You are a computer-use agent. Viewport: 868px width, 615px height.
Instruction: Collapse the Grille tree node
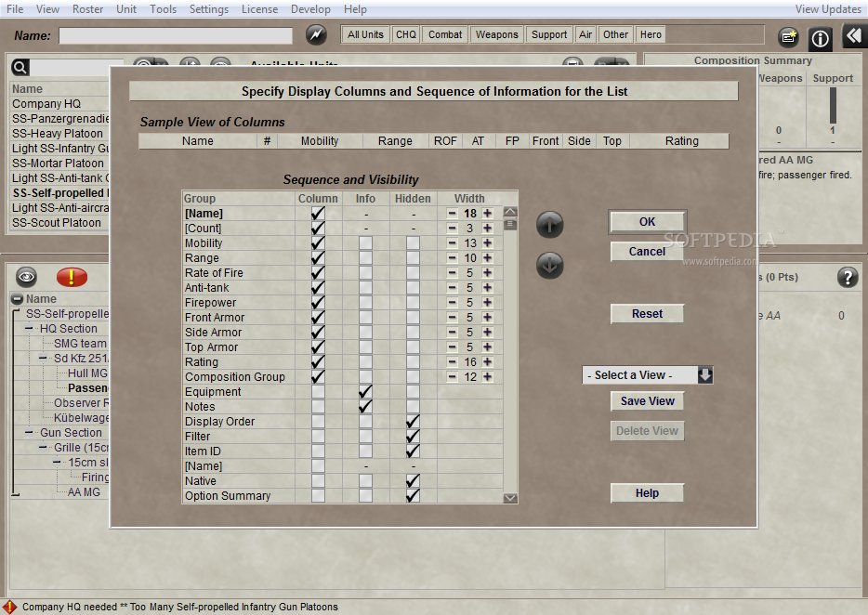(43, 447)
